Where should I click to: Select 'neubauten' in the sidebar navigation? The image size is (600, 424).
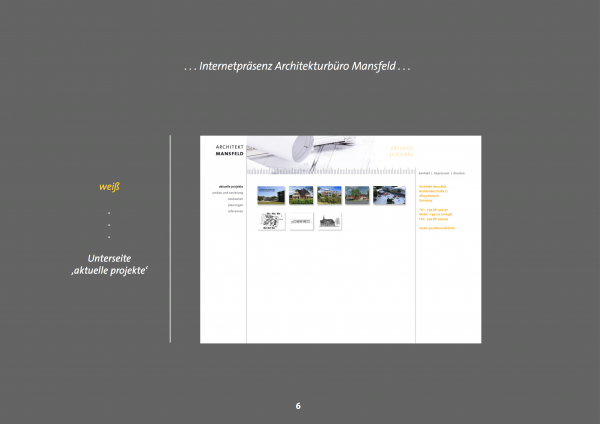(x=235, y=199)
